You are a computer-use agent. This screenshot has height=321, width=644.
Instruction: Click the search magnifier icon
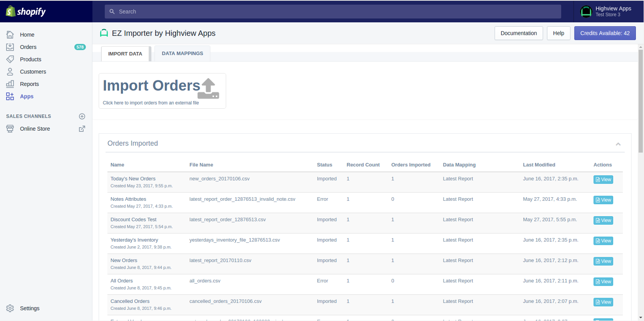point(112,12)
